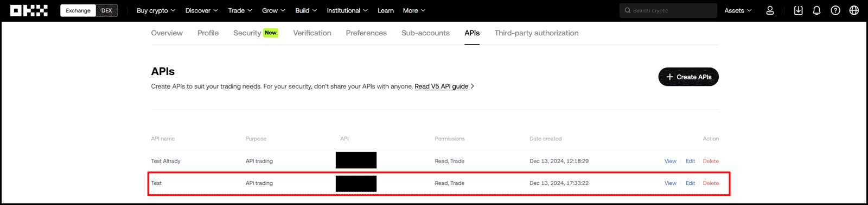
Task: Open the Learn menu item
Action: [x=386, y=10]
